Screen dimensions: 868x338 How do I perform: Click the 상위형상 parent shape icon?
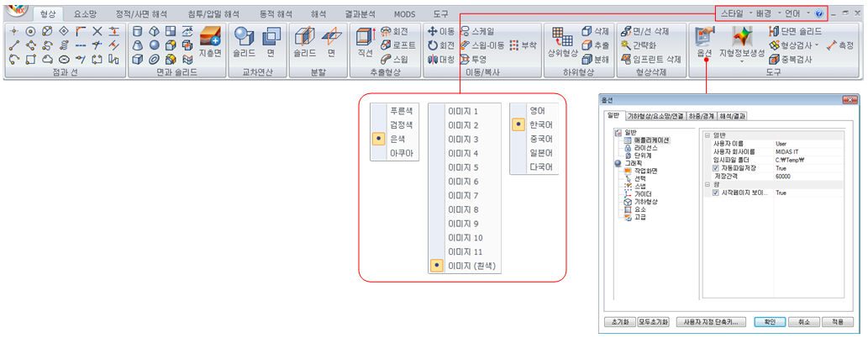(x=562, y=43)
